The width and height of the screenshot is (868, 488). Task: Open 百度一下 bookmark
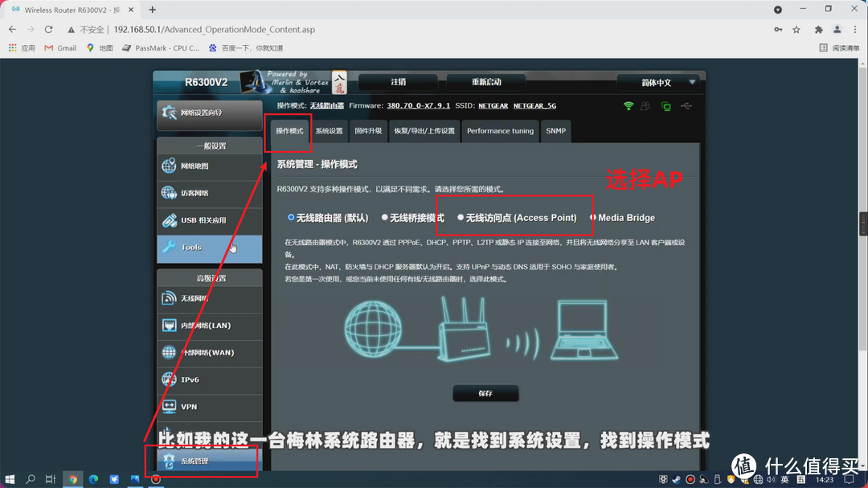pos(246,48)
